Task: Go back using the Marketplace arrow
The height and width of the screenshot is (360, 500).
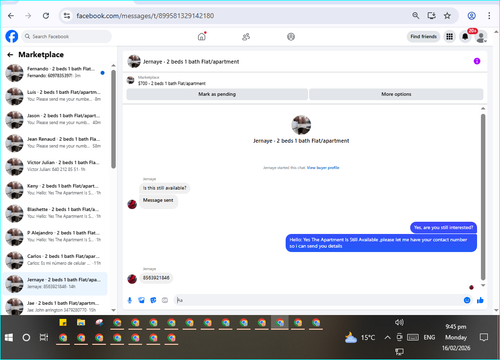Action: tap(10, 55)
